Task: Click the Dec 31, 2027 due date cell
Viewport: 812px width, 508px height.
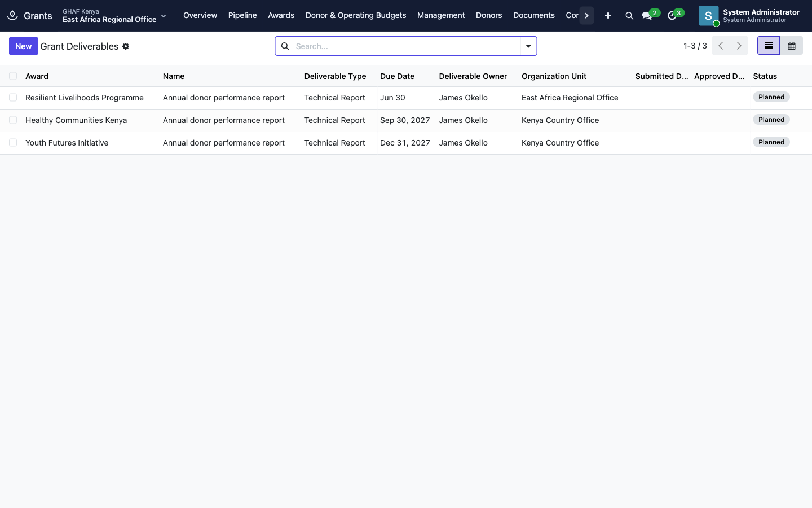Action: (405, 143)
